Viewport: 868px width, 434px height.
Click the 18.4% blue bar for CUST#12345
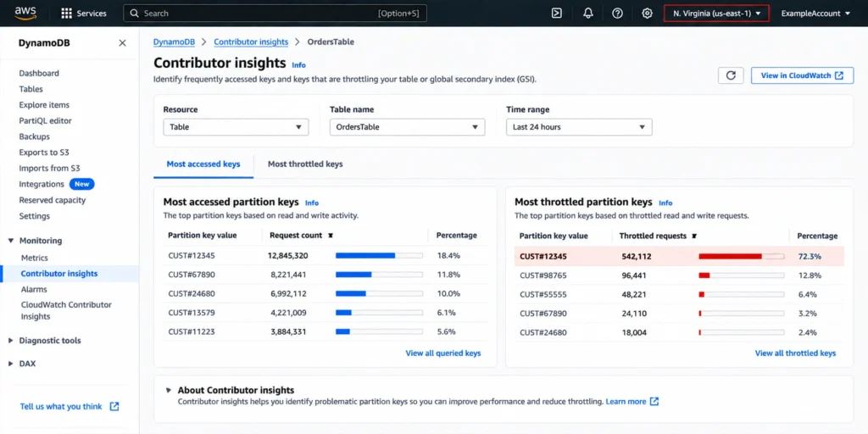[365, 256]
